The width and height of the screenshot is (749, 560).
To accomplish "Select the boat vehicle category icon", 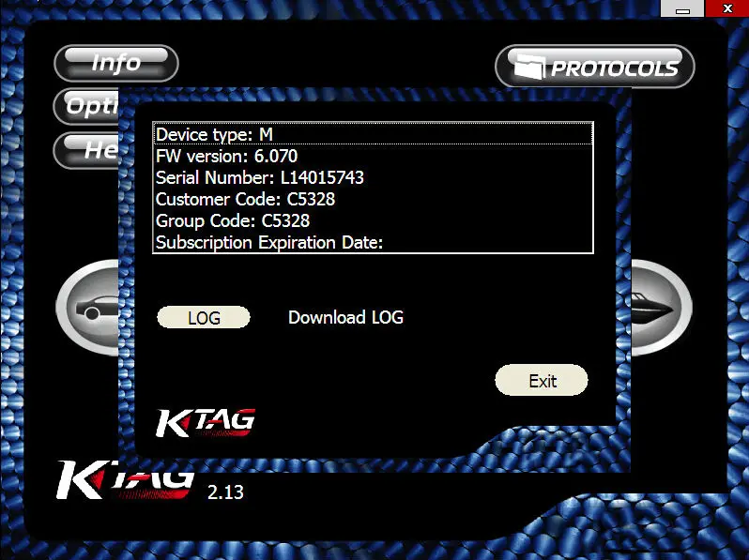I will pos(661,308).
